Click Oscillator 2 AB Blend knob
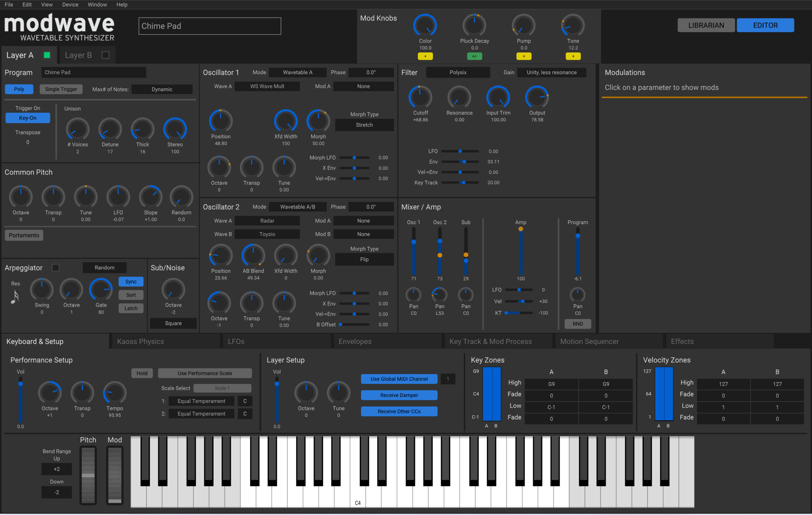Image resolution: width=812 pixels, height=515 pixels. pyautogui.click(x=253, y=255)
